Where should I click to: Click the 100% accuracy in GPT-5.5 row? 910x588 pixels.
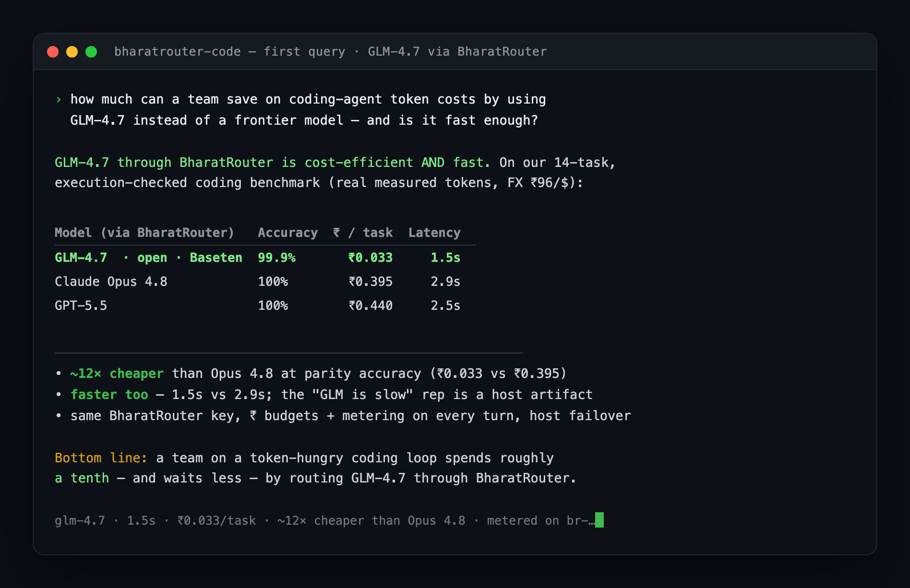(x=273, y=306)
